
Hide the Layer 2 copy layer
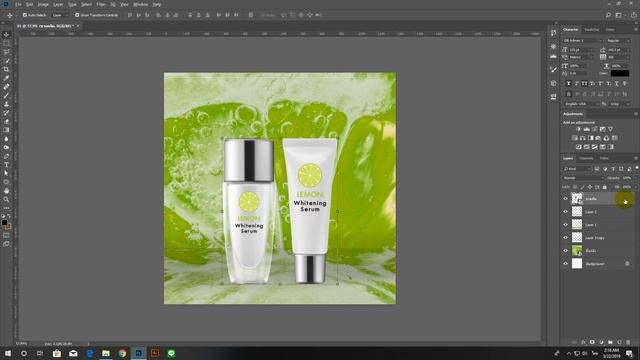point(566,238)
